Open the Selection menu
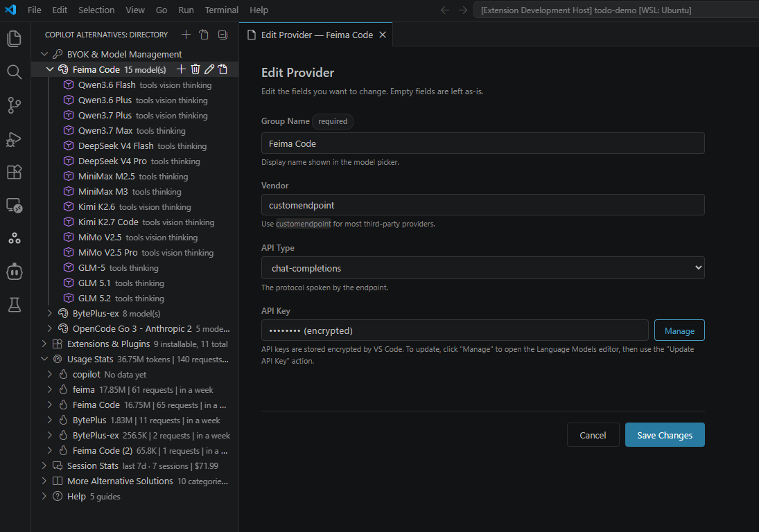 pos(96,10)
